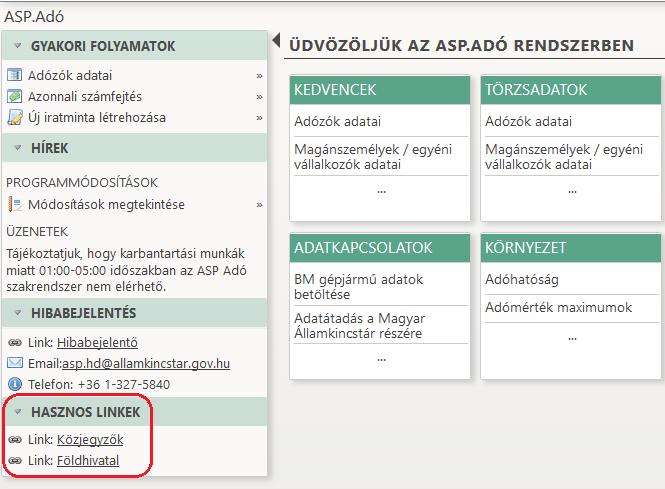
Task: Click the chevron at the end of Új iratminta létrehozása row
Action: coord(259,118)
